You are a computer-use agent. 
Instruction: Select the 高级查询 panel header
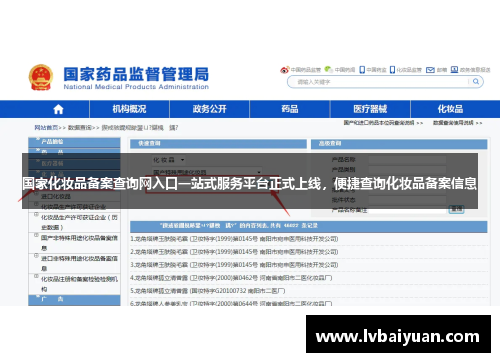(x=399, y=144)
